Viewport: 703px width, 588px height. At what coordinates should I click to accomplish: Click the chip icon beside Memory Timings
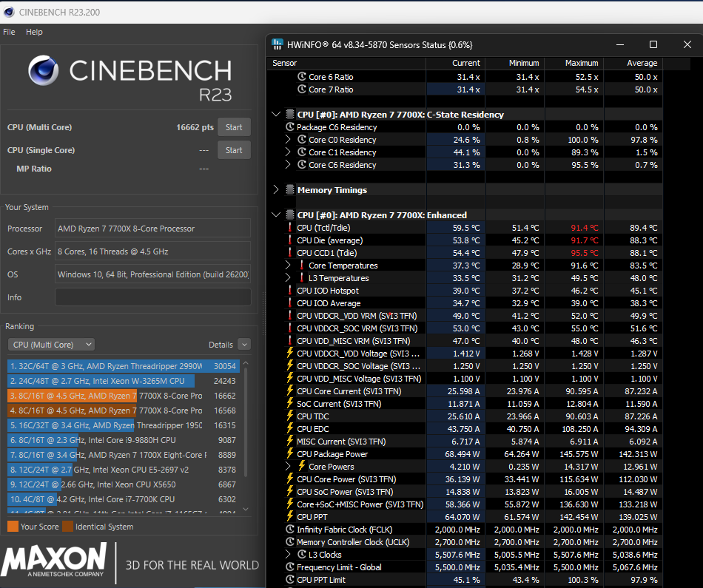(x=290, y=189)
